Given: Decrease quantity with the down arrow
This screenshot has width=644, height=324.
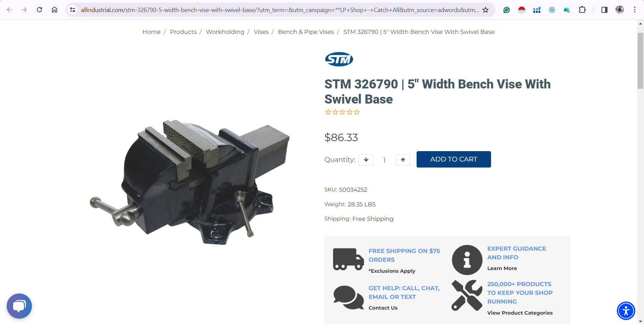Looking at the screenshot, I should [366, 160].
